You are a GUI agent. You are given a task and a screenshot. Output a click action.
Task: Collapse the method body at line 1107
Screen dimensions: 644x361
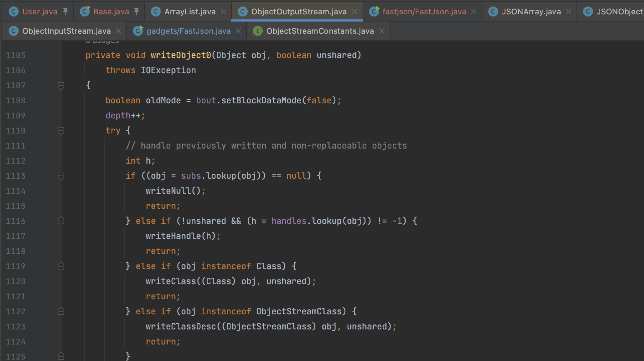(x=61, y=85)
